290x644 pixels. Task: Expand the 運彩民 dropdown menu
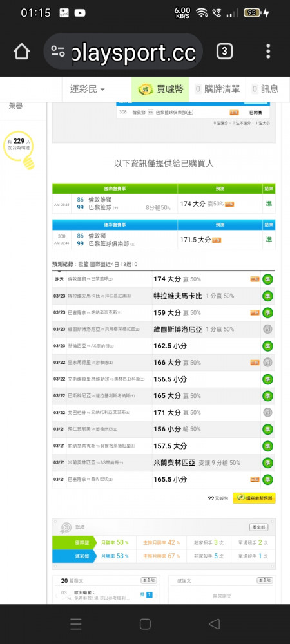pos(87,89)
